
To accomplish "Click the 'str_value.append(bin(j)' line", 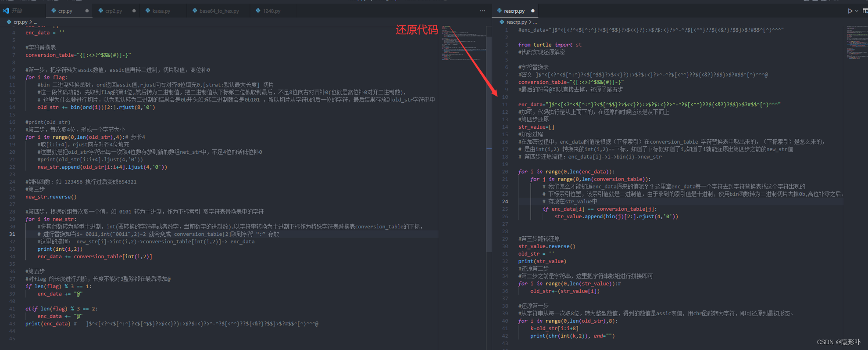I will tap(616, 216).
